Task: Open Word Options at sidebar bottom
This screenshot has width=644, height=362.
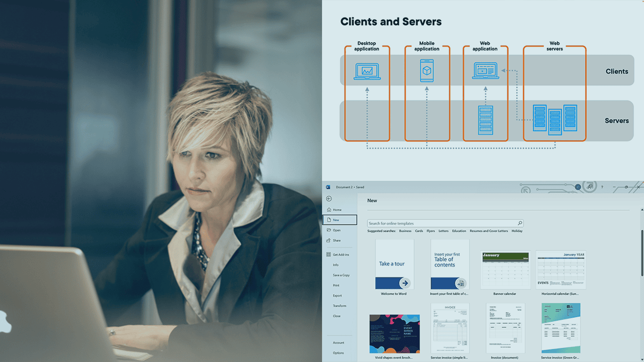Action: click(x=338, y=353)
